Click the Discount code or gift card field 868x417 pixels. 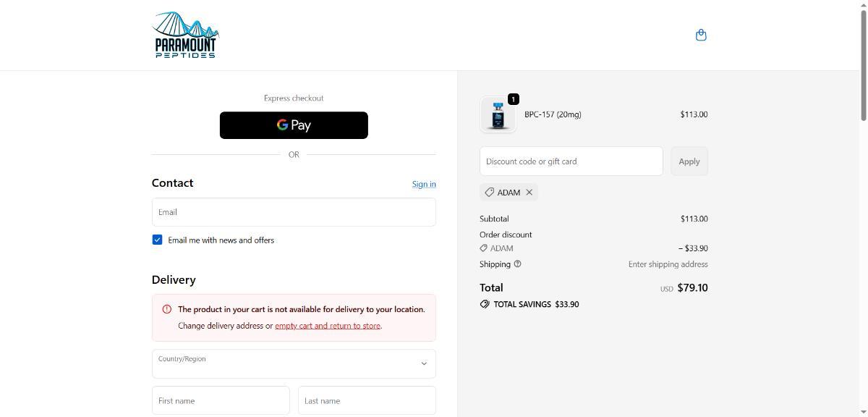pos(571,161)
